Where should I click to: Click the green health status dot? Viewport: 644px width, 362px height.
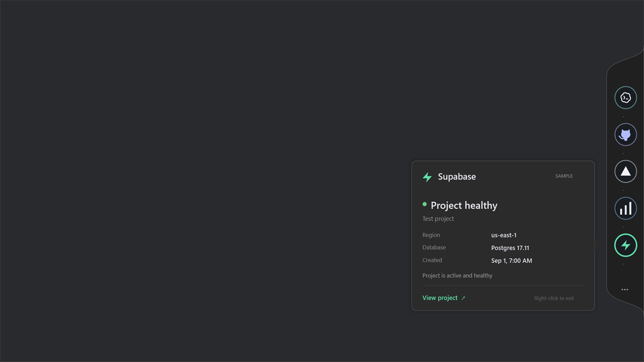424,204
